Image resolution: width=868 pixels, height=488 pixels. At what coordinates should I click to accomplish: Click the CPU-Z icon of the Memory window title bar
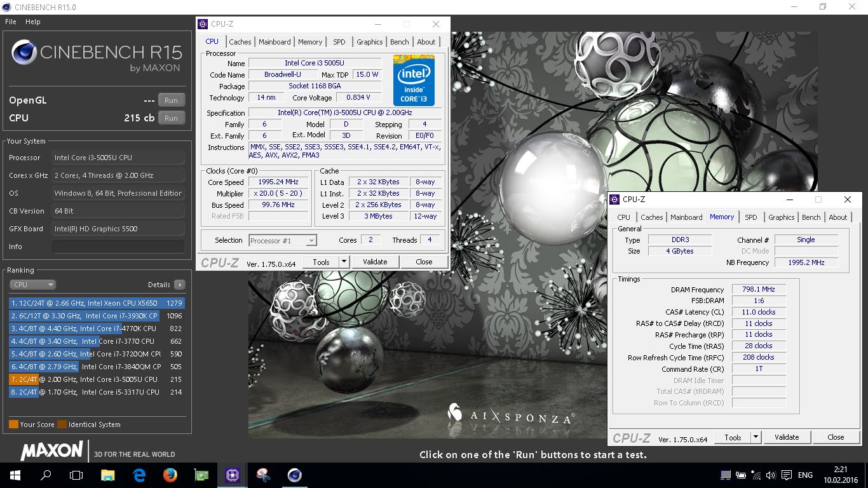coord(615,199)
